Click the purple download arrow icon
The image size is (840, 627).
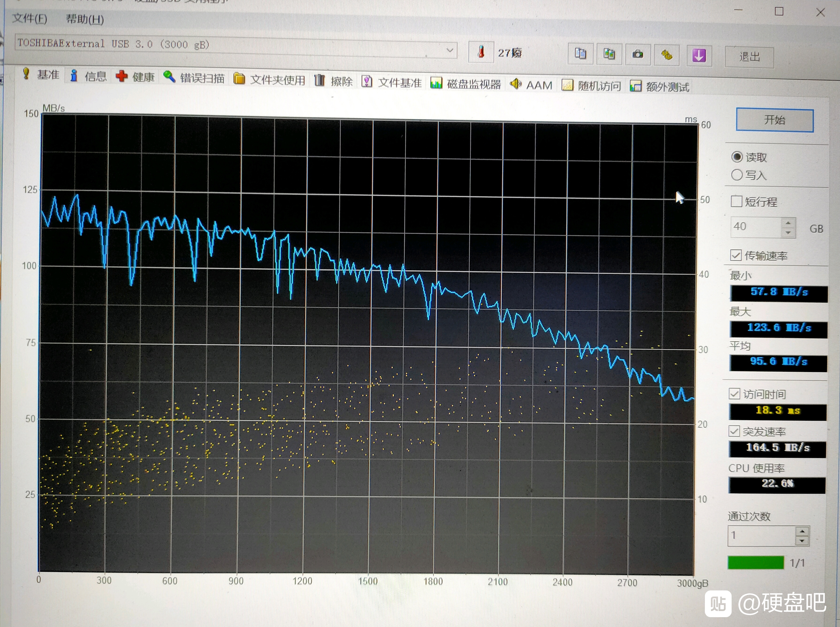699,56
